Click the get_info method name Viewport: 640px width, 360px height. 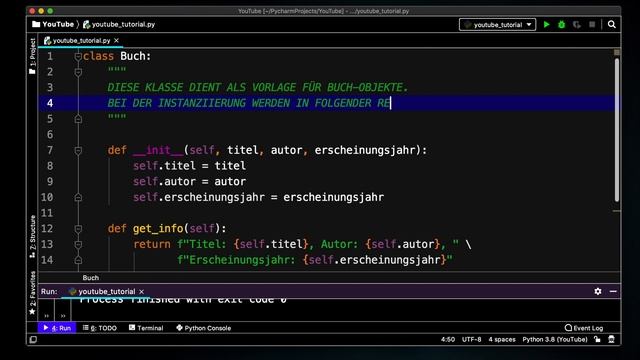click(158, 229)
